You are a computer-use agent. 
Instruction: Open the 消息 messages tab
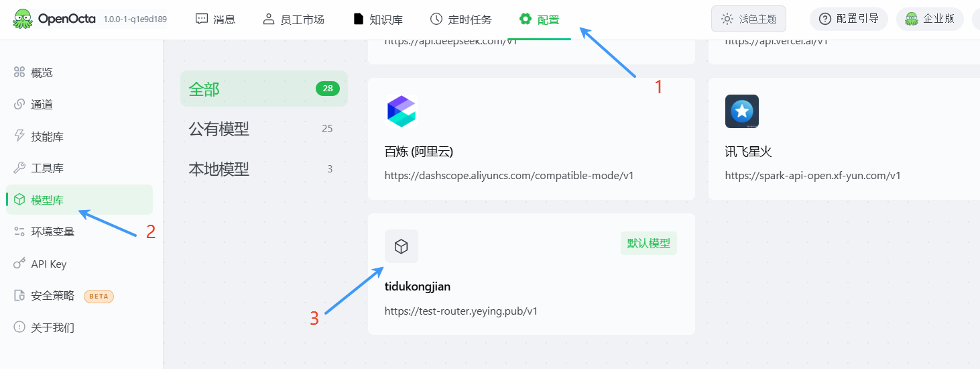(x=215, y=19)
